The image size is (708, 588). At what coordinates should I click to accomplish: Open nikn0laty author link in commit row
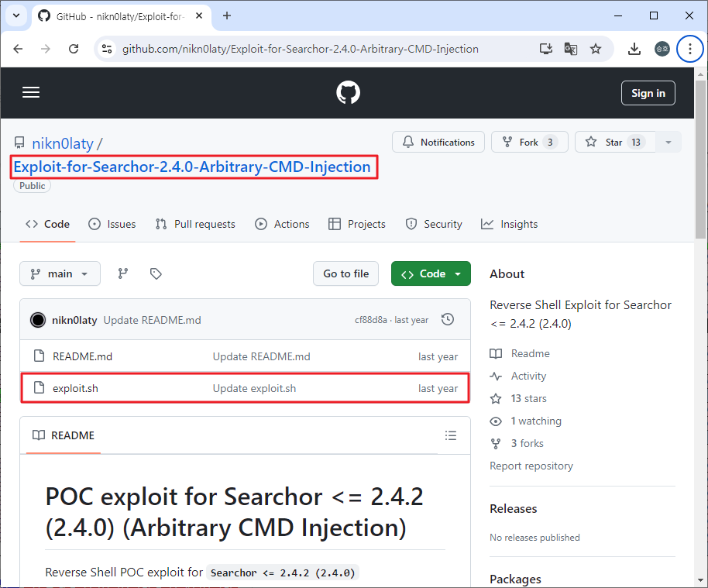[x=74, y=320]
